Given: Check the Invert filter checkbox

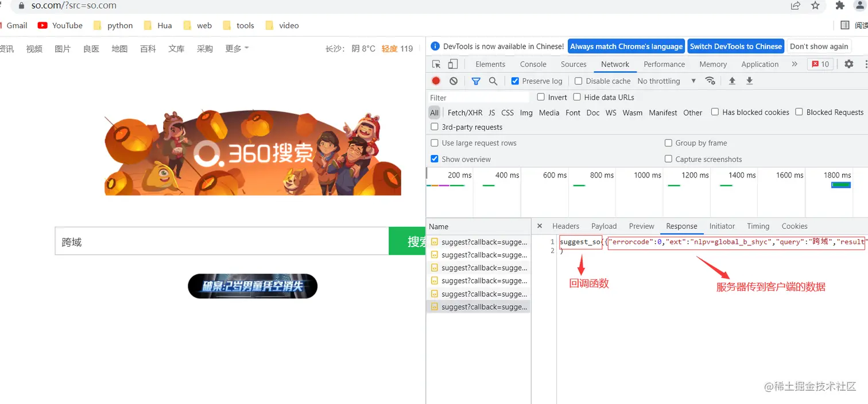Looking at the screenshot, I should pos(541,97).
